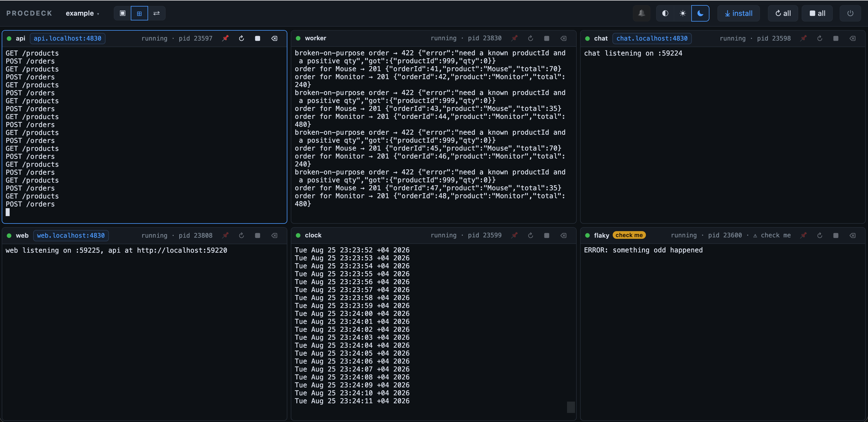The image size is (868, 422).
Task: Stop the web process
Action: (258, 235)
